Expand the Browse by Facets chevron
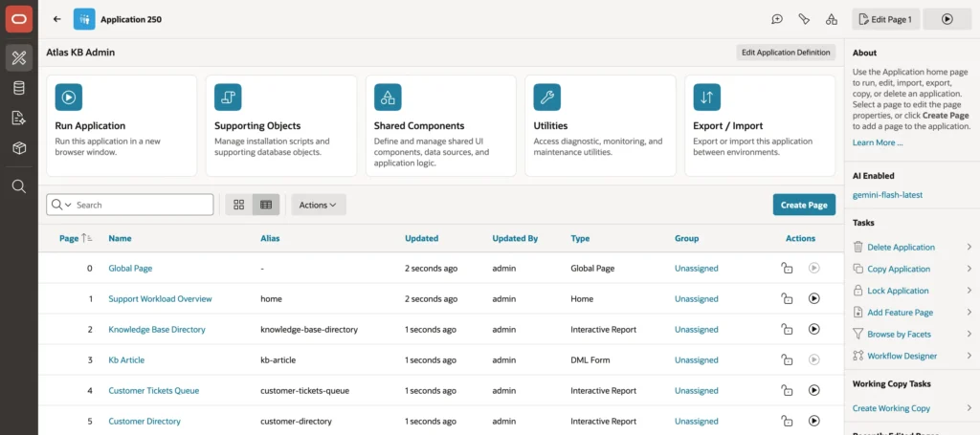The width and height of the screenshot is (980, 435). (969, 334)
